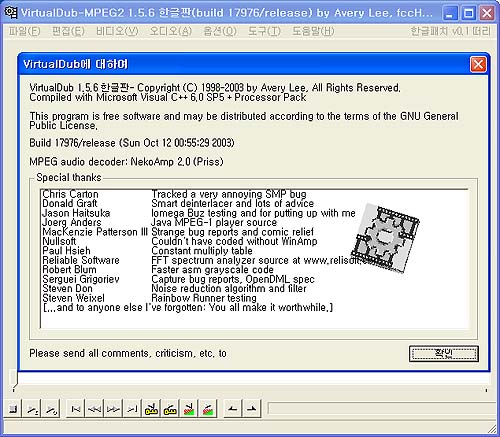This screenshot has width=500, height=437.
Task: Step backward one frame
Action: (x=95, y=409)
